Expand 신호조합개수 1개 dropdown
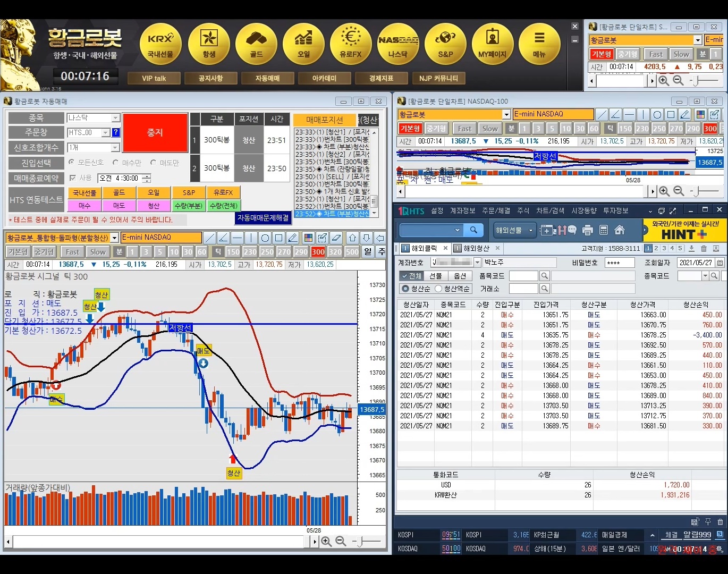The height and width of the screenshot is (574, 728). (115, 147)
